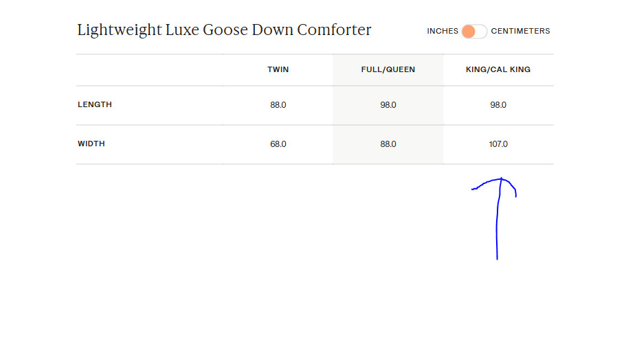Click the Full/Queen length value 98.0

pyautogui.click(x=388, y=105)
